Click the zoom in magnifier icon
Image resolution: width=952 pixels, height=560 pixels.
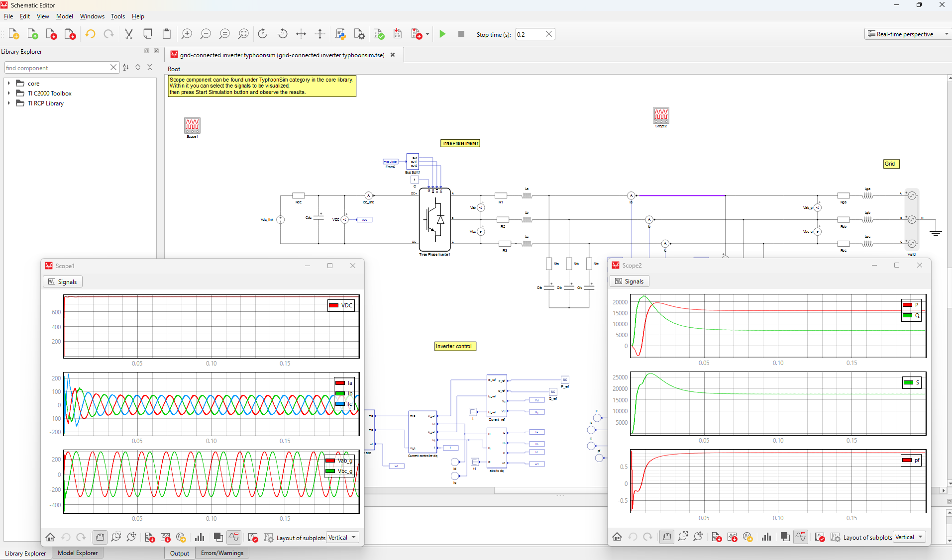(187, 34)
